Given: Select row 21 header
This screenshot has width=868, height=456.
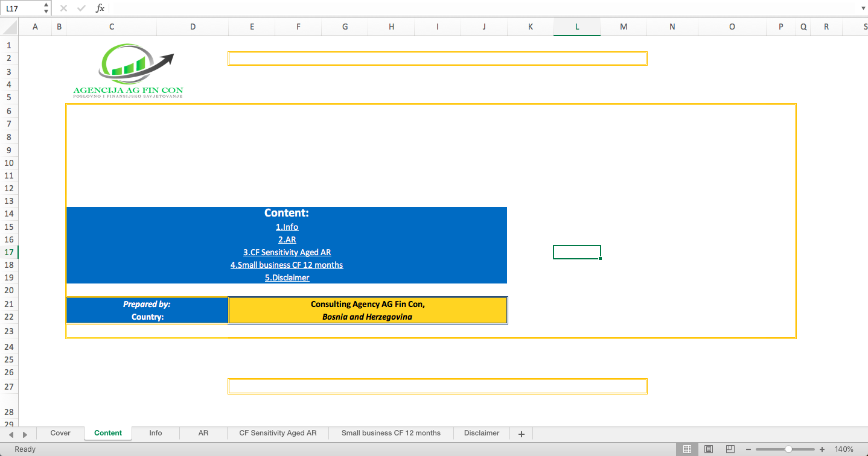Looking at the screenshot, I should tap(9, 304).
